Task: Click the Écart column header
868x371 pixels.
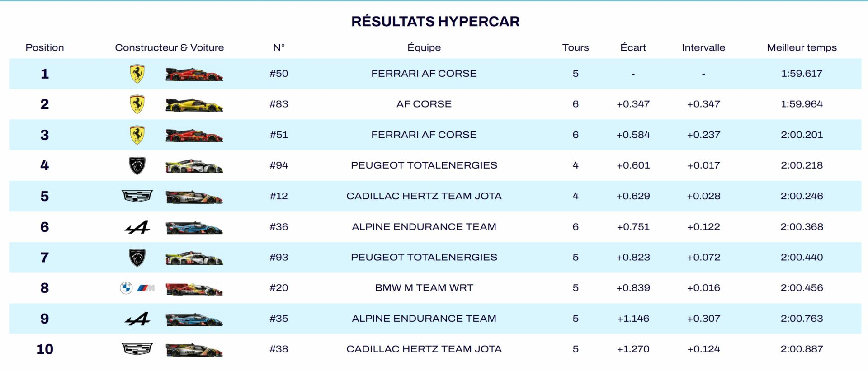Action: point(633,47)
